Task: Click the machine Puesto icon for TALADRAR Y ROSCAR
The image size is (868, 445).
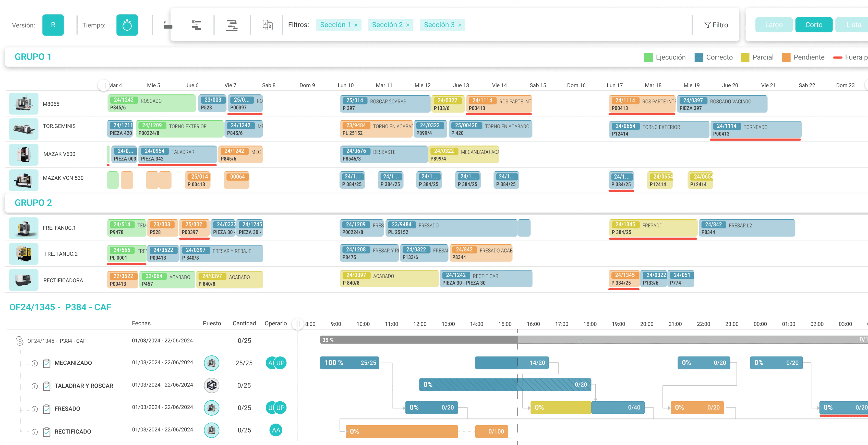Action: [212, 385]
